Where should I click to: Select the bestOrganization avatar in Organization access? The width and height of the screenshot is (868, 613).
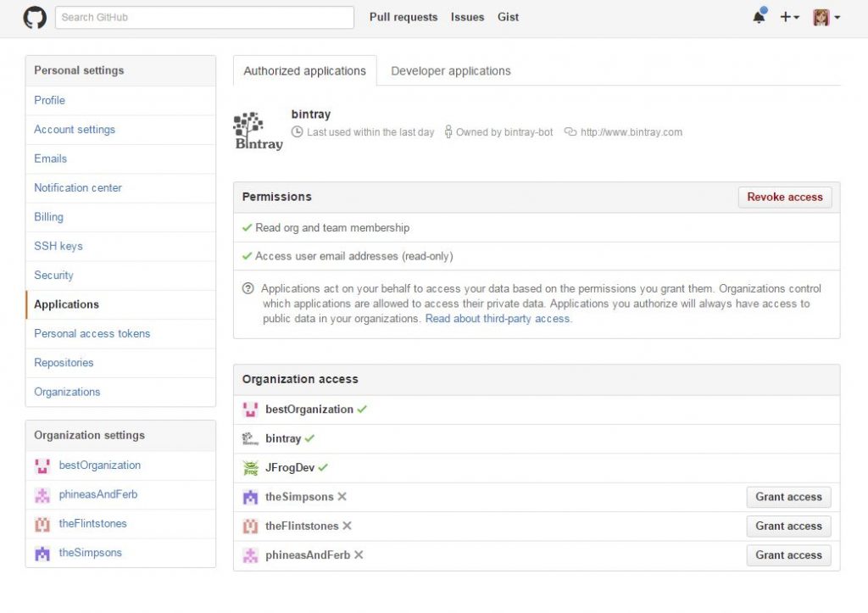click(x=250, y=409)
